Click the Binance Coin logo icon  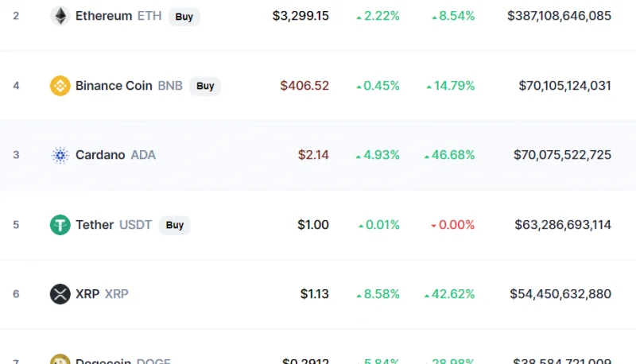click(x=60, y=86)
